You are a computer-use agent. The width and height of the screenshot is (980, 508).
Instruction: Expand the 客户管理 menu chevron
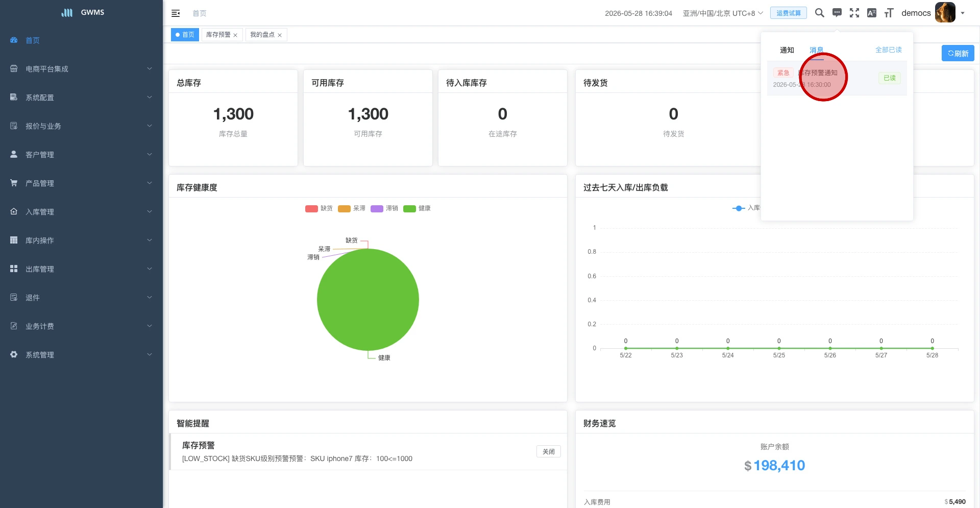click(x=150, y=154)
